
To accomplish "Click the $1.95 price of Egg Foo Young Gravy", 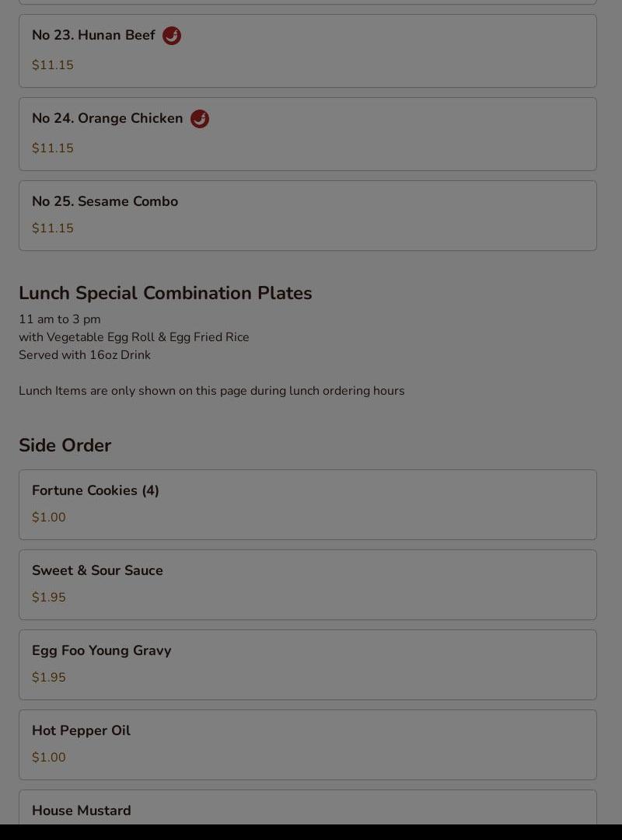I will (49, 677).
